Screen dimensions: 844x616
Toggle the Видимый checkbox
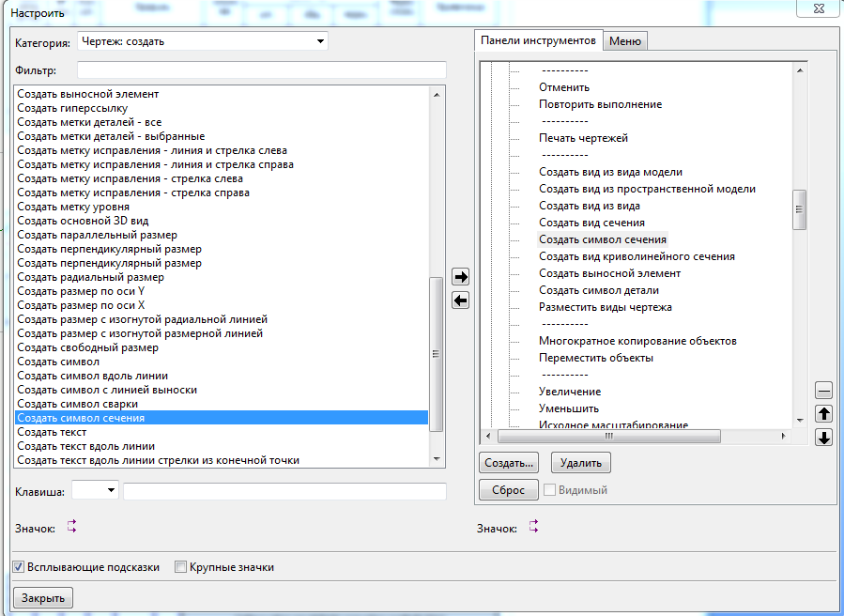tap(549, 490)
